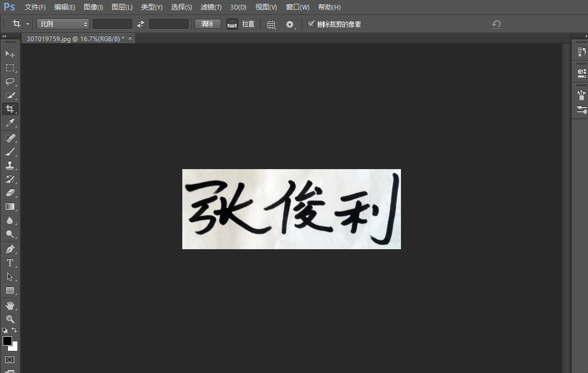Toggle Quick Mask mode icon
Viewport: 588px width, 373px height.
tap(10, 360)
